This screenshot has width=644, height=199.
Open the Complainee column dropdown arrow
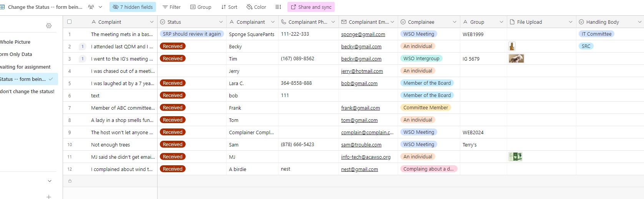pos(455,22)
